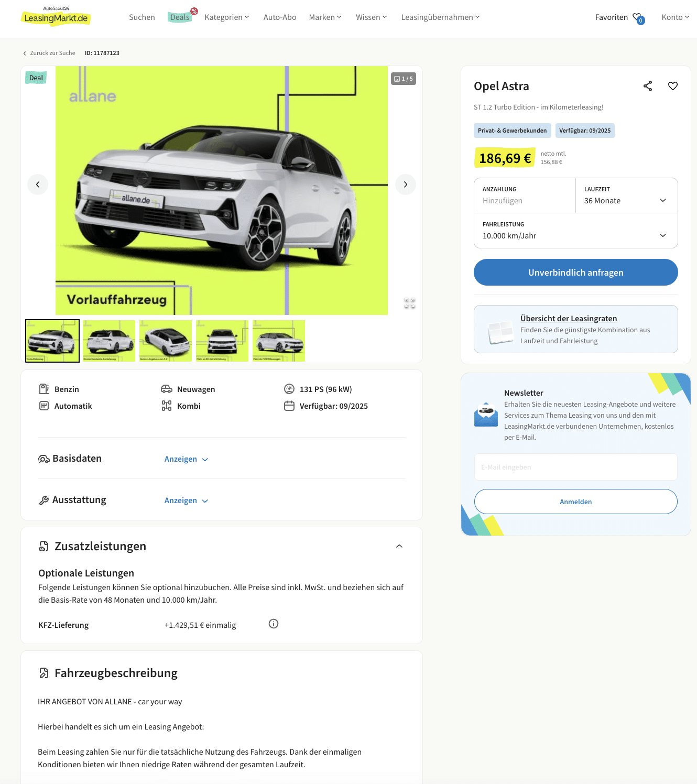This screenshot has height=784, width=697.
Task: Click the LeasingMarkt.de logo
Action: (x=56, y=17)
